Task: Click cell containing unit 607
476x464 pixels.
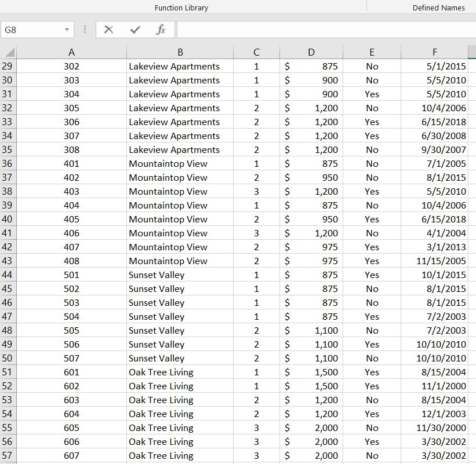Action: tap(72, 455)
